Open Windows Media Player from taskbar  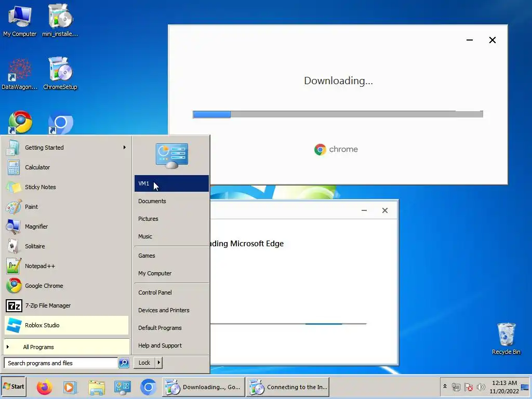click(x=70, y=387)
